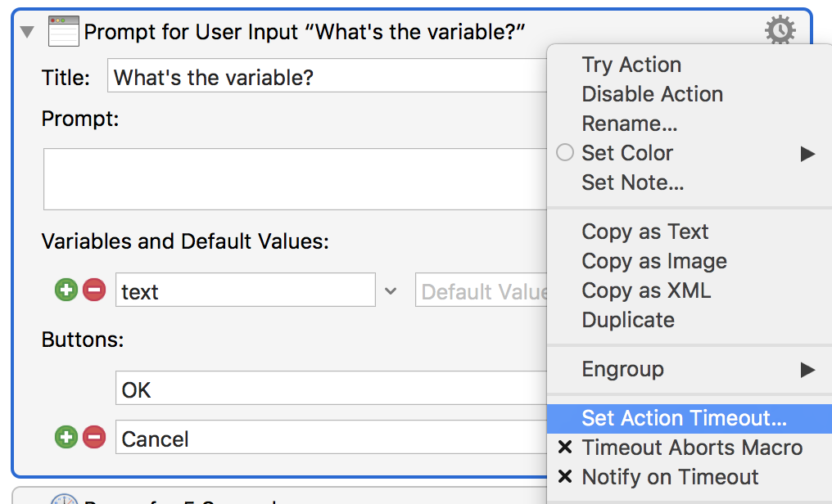Click the Title text field

(x=327, y=75)
